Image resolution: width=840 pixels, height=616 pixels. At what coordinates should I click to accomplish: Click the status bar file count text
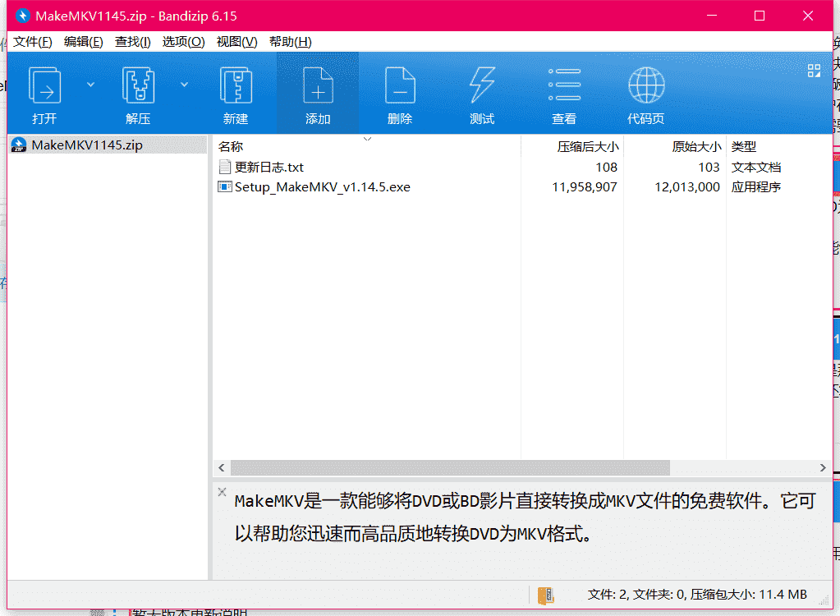point(697,595)
